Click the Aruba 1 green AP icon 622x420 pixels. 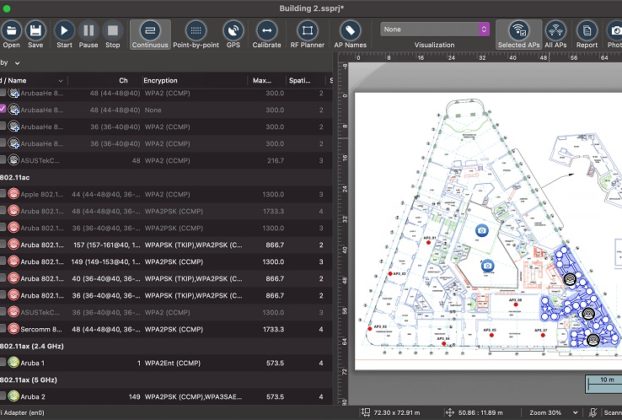pyautogui.click(x=13, y=362)
